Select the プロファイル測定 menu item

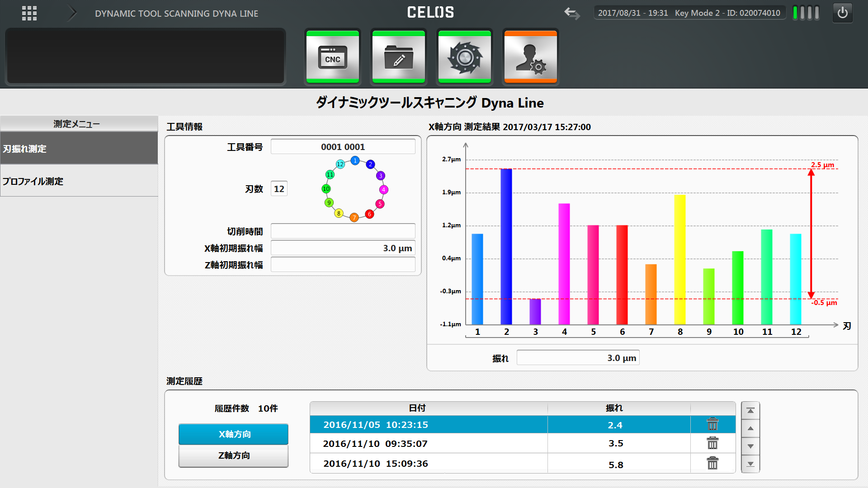79,181
